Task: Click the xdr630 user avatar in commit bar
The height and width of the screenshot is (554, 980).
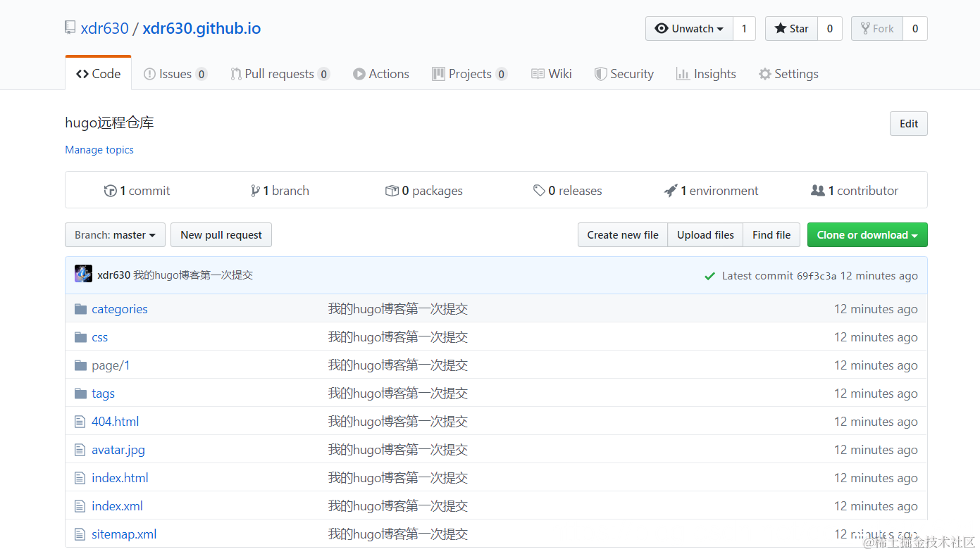Action: click(x=83, y=275)
